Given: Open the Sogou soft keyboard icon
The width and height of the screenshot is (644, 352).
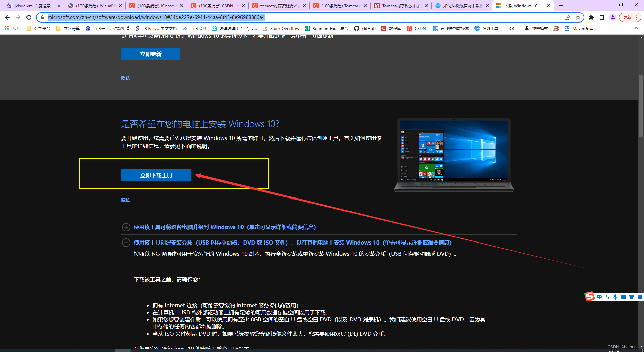Looking at the screenshot, I should point(624,297).
